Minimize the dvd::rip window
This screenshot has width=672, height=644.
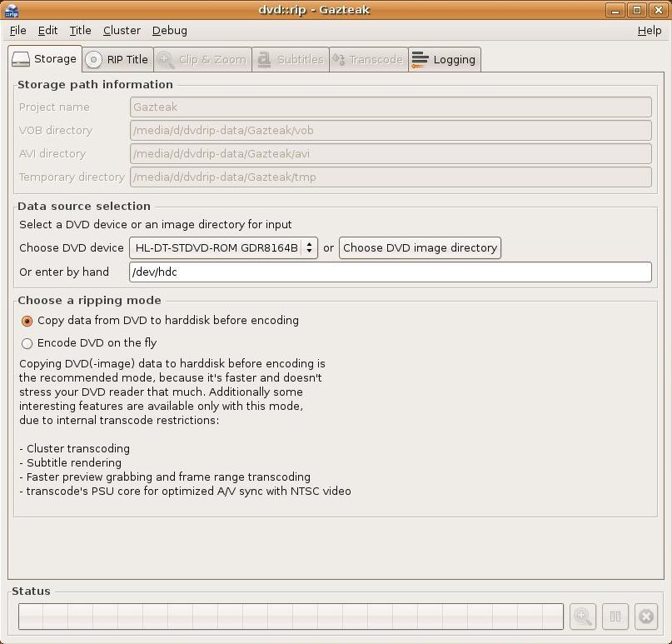(615, 10)
